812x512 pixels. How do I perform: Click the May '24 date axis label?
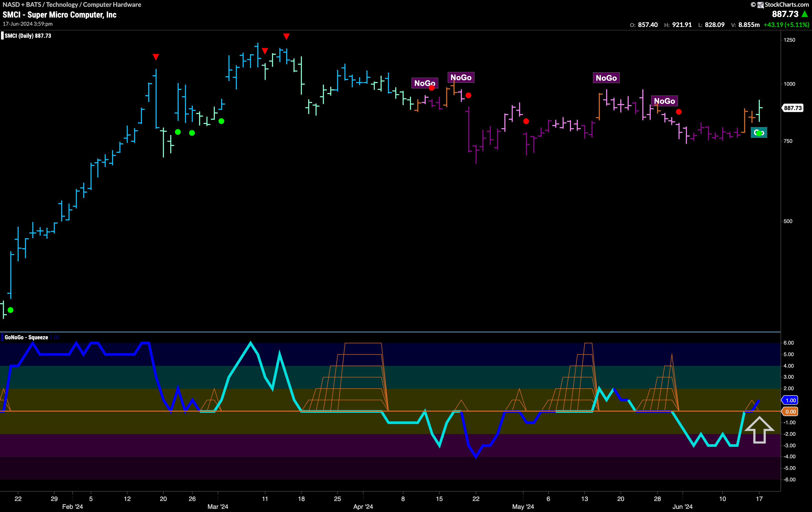(523, 506)
